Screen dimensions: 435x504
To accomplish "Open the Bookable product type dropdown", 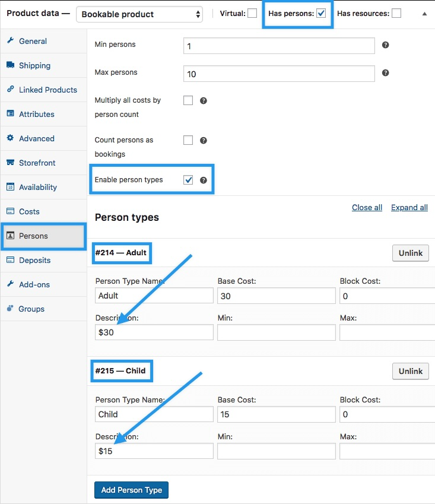I will [139, 14].
